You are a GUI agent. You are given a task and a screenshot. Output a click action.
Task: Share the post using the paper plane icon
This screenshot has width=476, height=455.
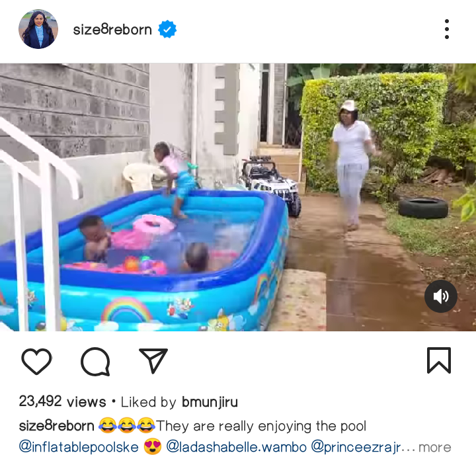153,360
